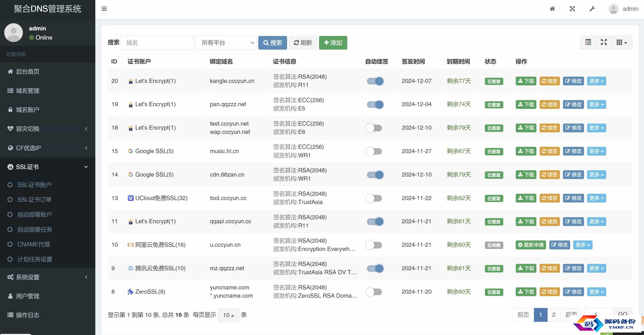Click the Let's Encrypt icon for kangle.cccyun.cn

(x=130, y=81)
